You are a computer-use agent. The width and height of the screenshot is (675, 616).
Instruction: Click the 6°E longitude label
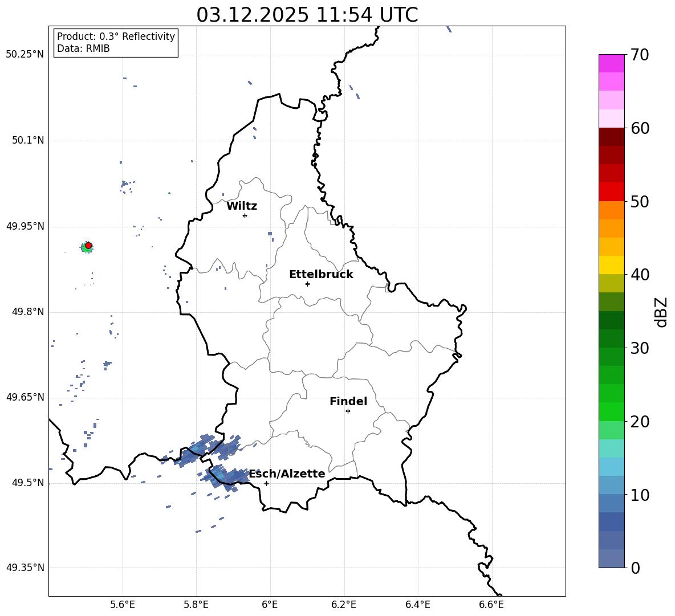pyautogui.click(x=270, y=605)
